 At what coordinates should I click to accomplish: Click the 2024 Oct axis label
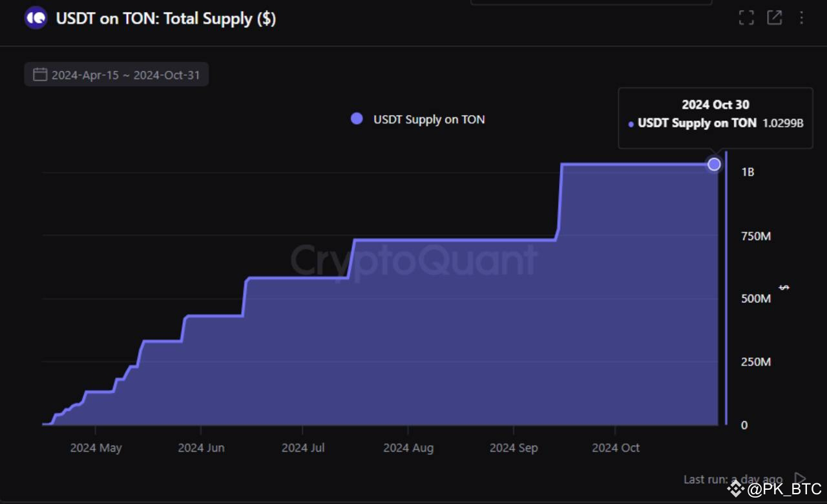tap(616, 448)
